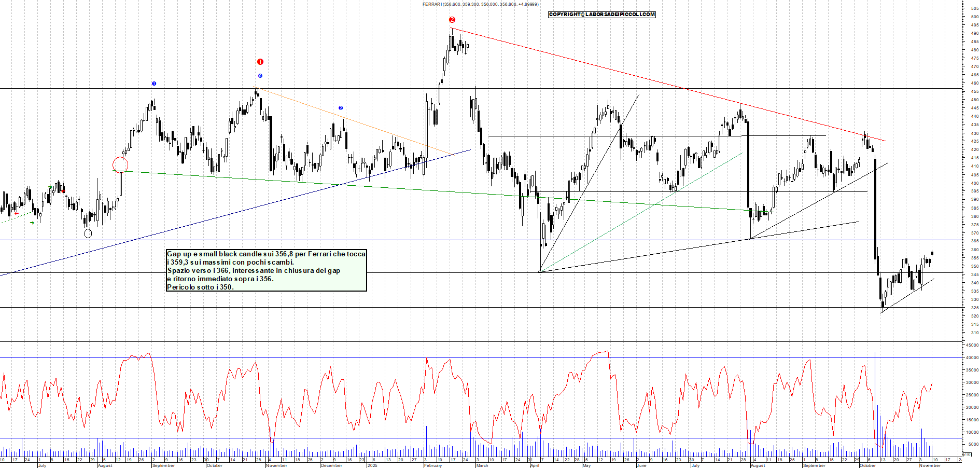Click the blue wave marker 2 mid-chart

(340, 107)
